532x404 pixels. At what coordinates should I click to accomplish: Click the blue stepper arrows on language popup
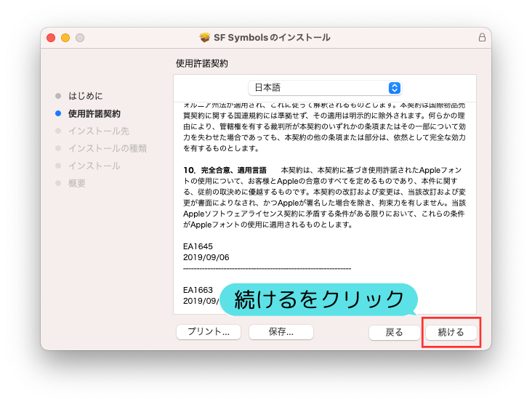[394, 88]
